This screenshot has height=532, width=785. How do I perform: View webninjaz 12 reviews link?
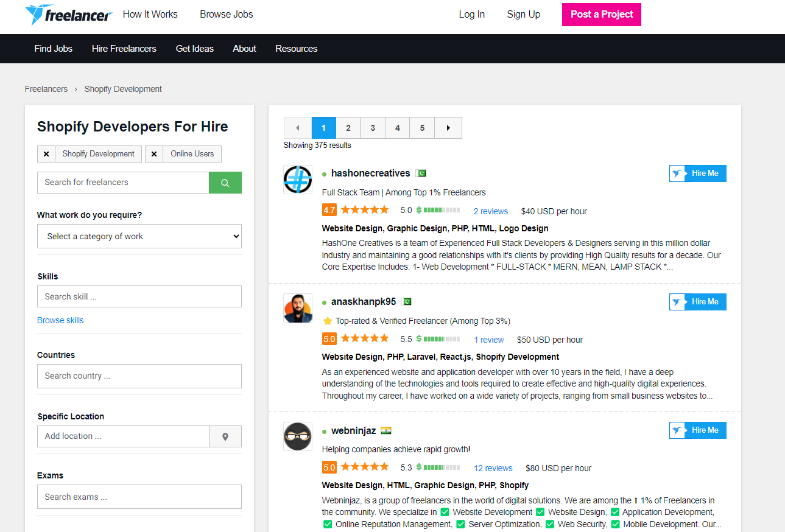(x=493, y=468)
